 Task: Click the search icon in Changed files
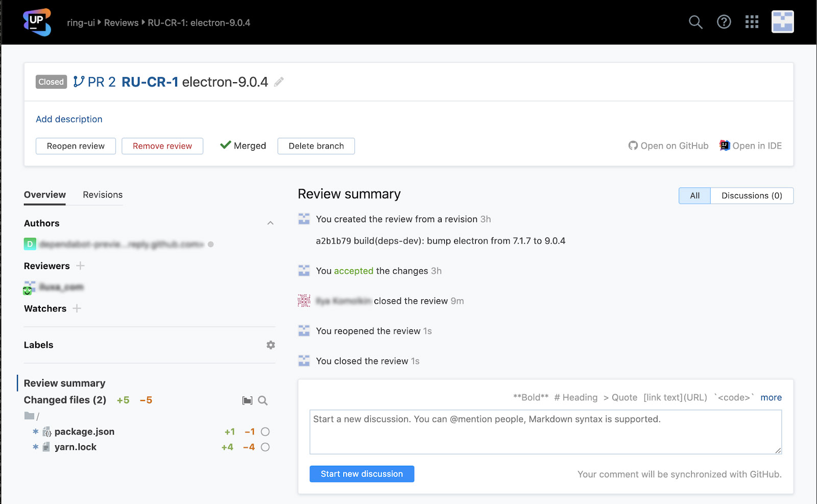pyautogui.click(x=262, y=400)
